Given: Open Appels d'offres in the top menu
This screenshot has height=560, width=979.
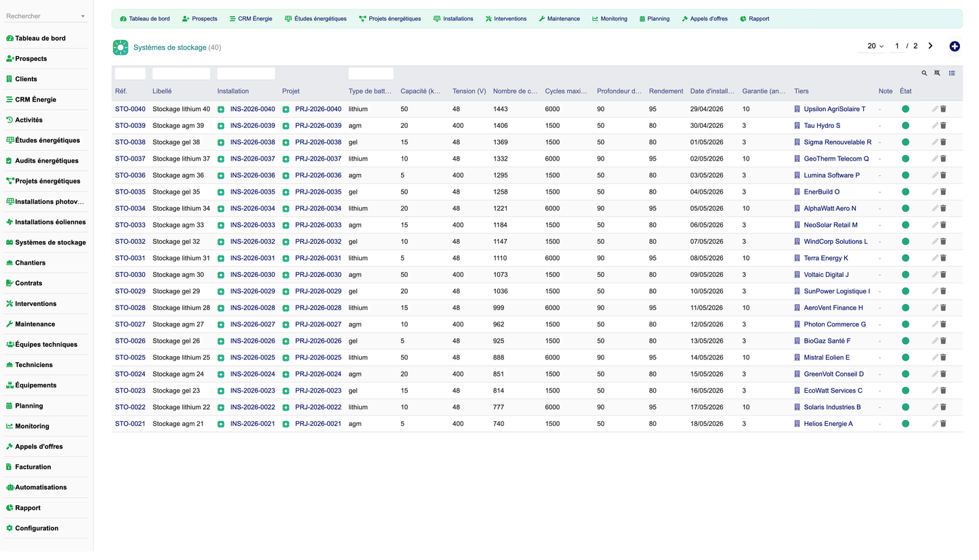Looking at the screenshot, I should click(x=705, y=19).
